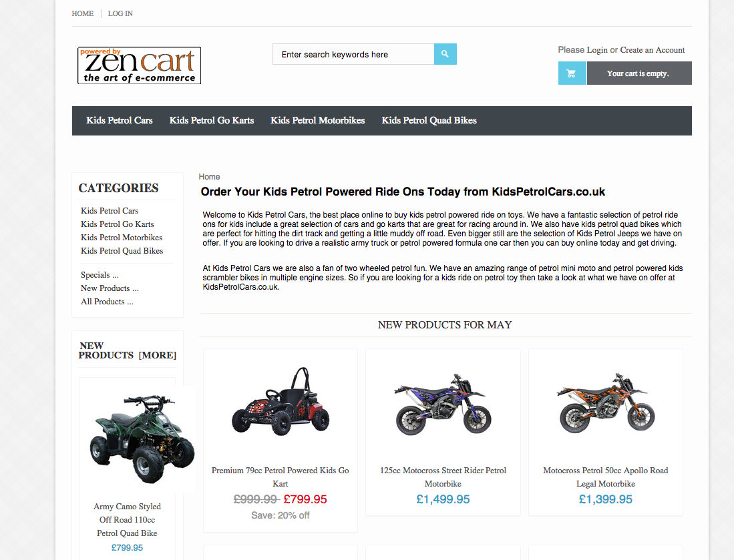Open Kids Petrol Go Karts sidebar category

pyautogui.click(x=117, y=224)
